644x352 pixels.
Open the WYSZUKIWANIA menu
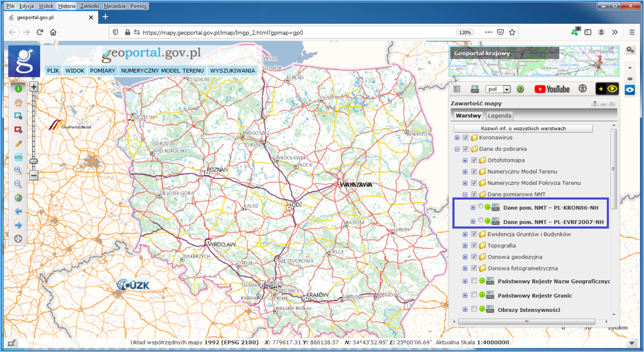coord(232,71)
